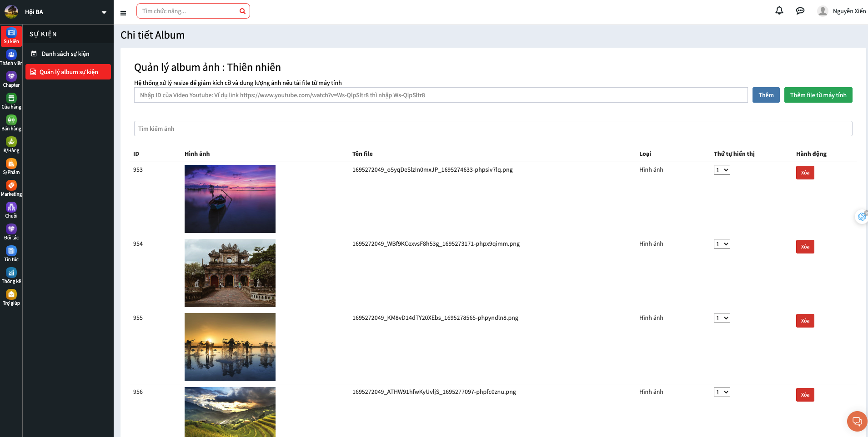The width and height of the screenshot is (868, 437).
Task: Open the chat messages icon
Action: 800,11
